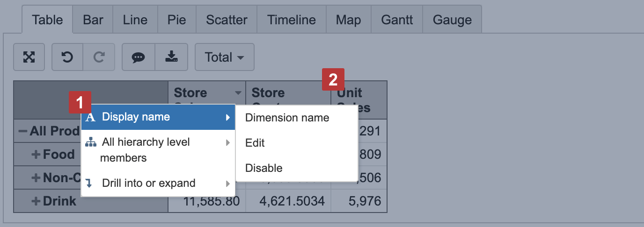Image resolution: width=644 pixels, height=227 pixels.
Task: Select the Gauge tab
Action: click(452, 20)
